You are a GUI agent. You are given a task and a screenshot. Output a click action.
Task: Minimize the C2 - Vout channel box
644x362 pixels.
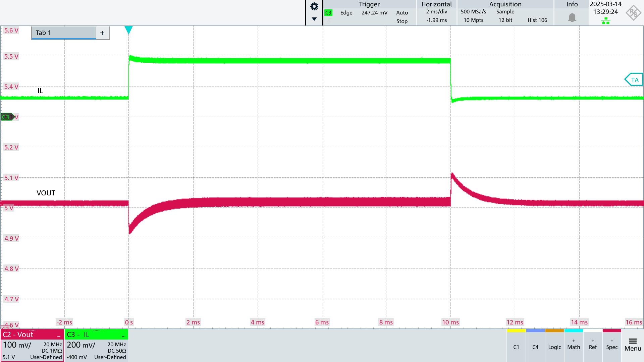point(59,335)
